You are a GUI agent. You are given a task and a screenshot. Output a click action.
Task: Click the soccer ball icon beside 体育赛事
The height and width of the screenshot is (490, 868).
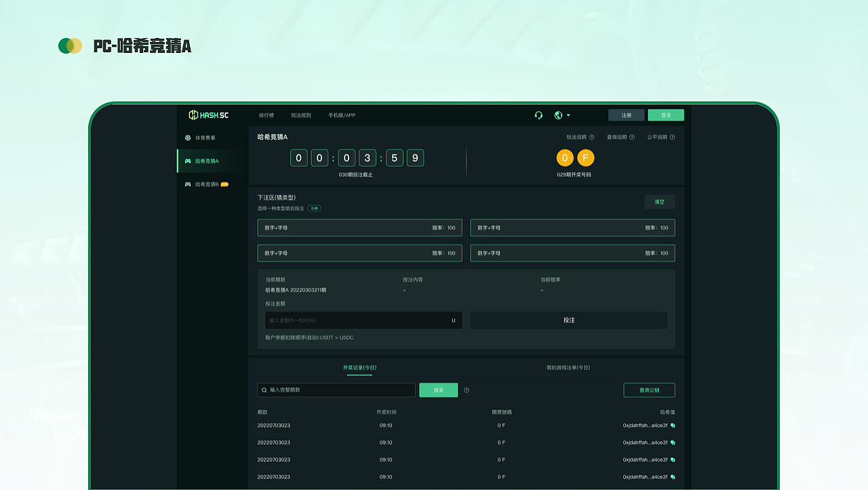click(188, 138)
